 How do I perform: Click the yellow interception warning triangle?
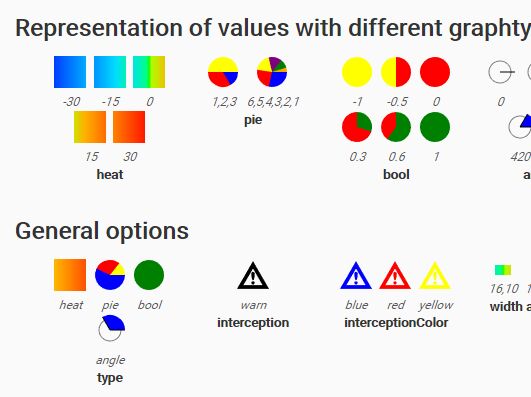435,275
